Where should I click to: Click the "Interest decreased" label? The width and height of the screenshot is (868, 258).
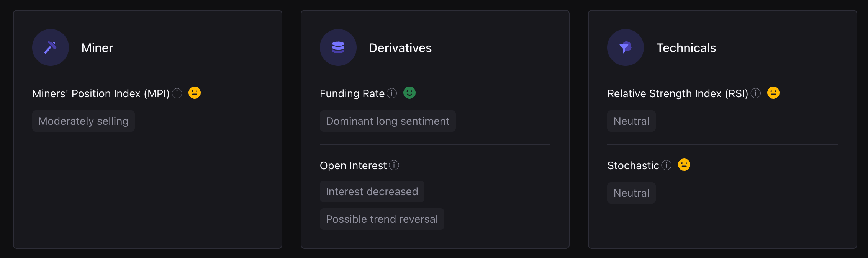[x=372, y=191]
